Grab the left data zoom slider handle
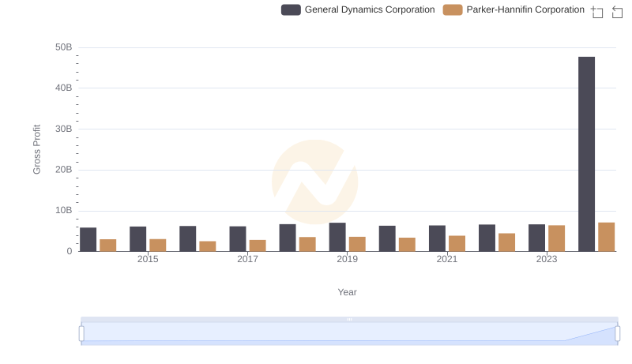 [81, 333]
